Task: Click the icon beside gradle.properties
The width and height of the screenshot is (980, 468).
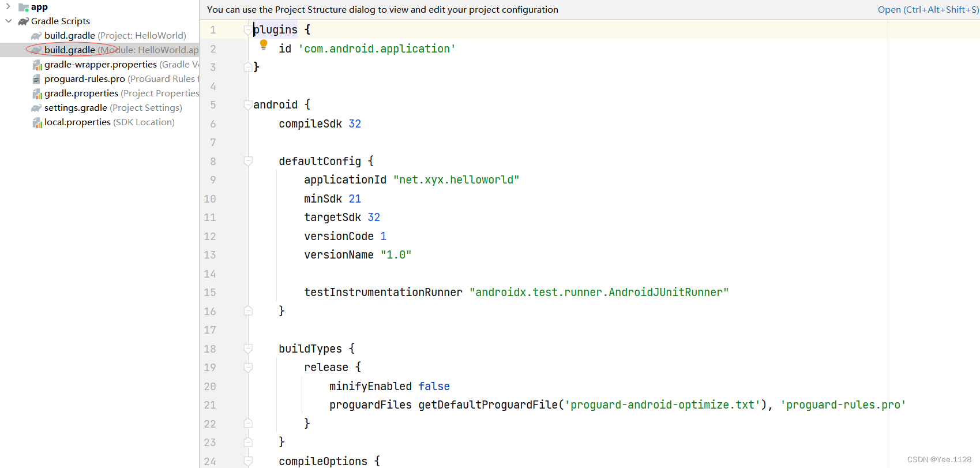Action: pyautogui.click(x=37, y=93)
